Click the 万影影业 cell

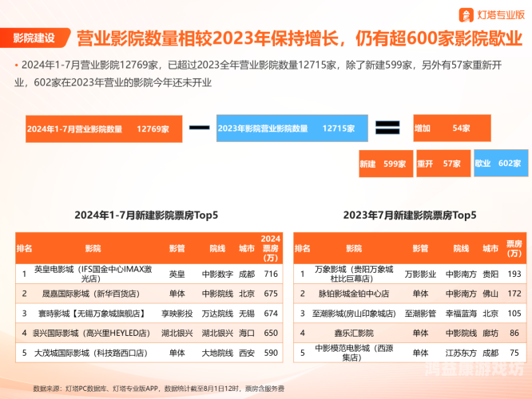420,274
